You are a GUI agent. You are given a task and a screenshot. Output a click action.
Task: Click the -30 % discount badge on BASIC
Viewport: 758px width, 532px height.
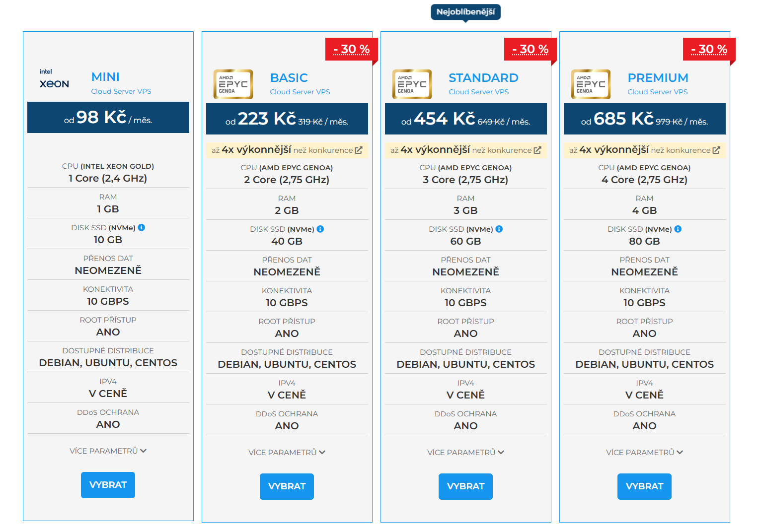pyautogui.click(x=352, y=49)
